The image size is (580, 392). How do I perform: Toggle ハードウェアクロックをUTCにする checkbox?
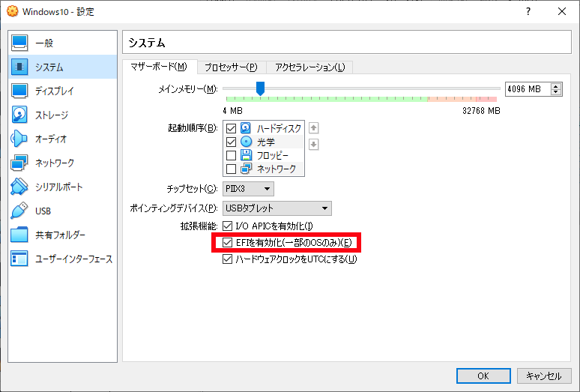pyautogui.click(x=228, y=259)
